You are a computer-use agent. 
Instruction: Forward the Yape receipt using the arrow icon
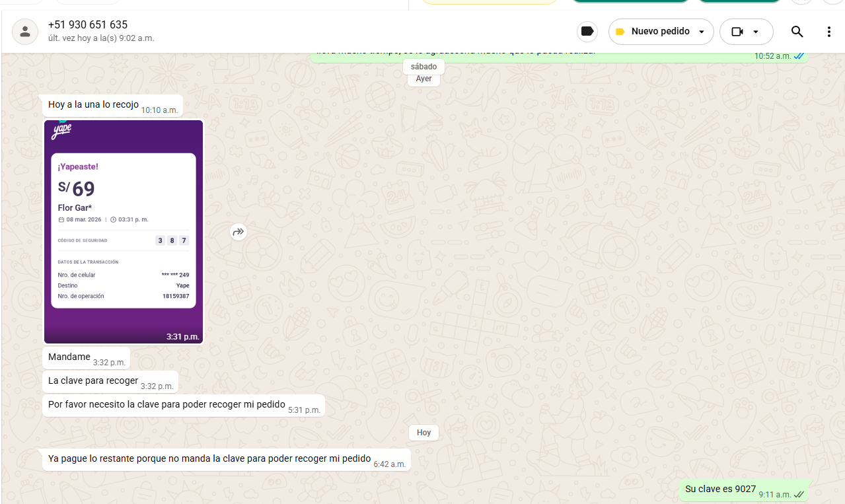point(239,232)
